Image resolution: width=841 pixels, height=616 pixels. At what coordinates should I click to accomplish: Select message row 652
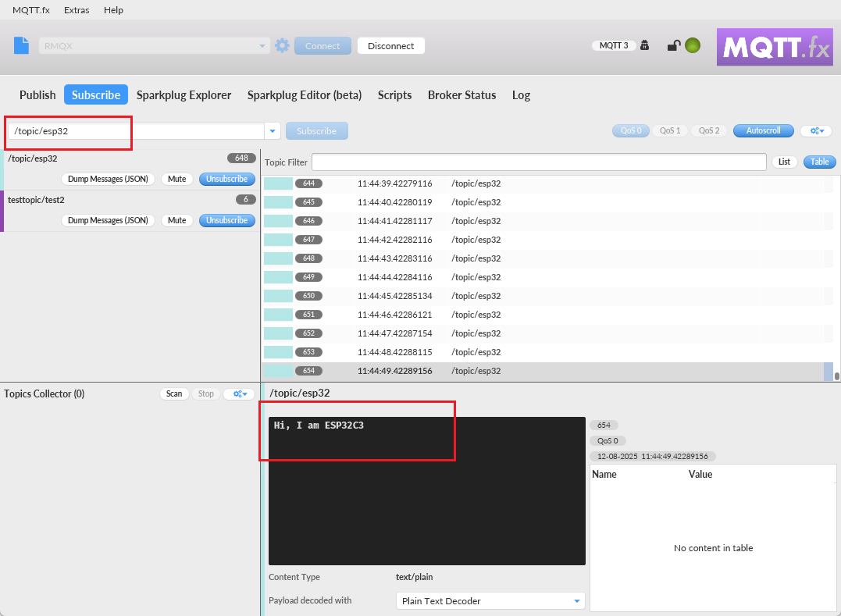(547, 333)
